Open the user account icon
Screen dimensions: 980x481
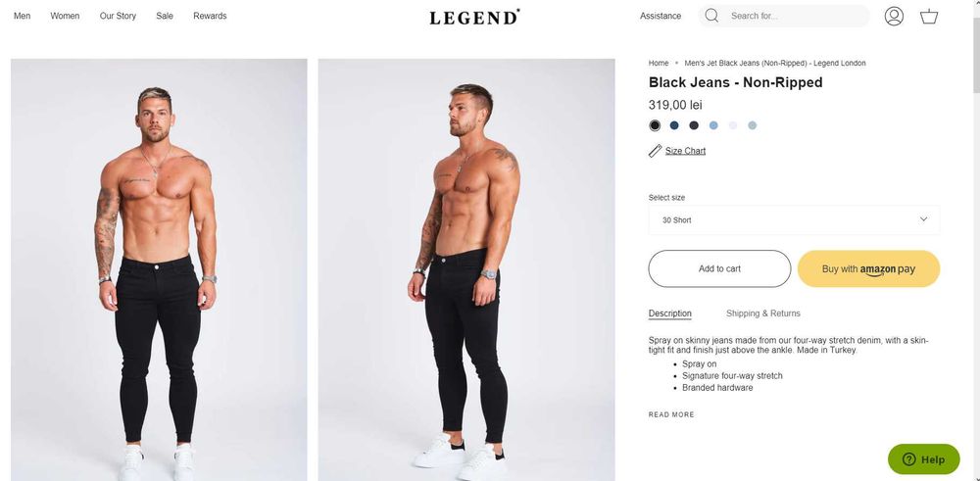(x=893, y=16)
